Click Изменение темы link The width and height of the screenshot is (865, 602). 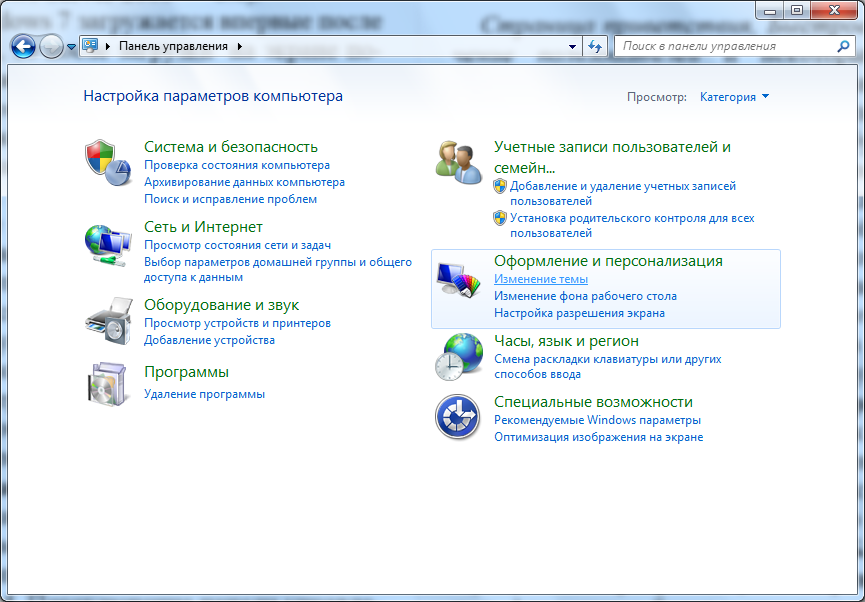click(541, 279)
